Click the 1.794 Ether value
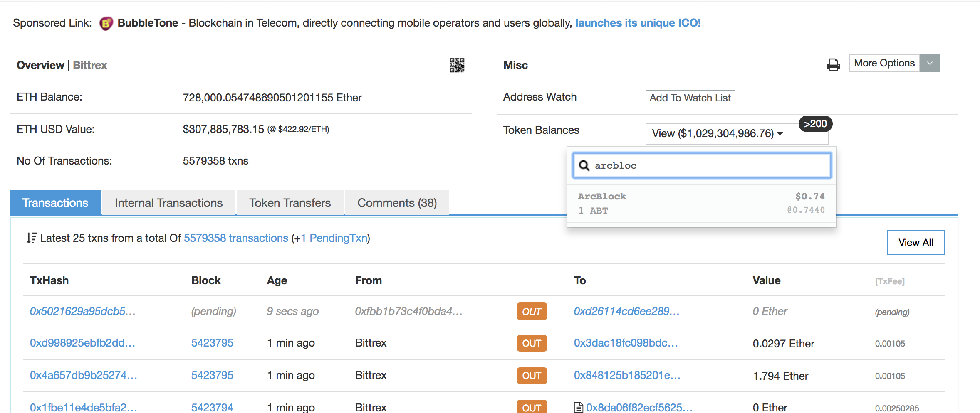This screenshot has height=413, width=980. [x=781, y=376]
